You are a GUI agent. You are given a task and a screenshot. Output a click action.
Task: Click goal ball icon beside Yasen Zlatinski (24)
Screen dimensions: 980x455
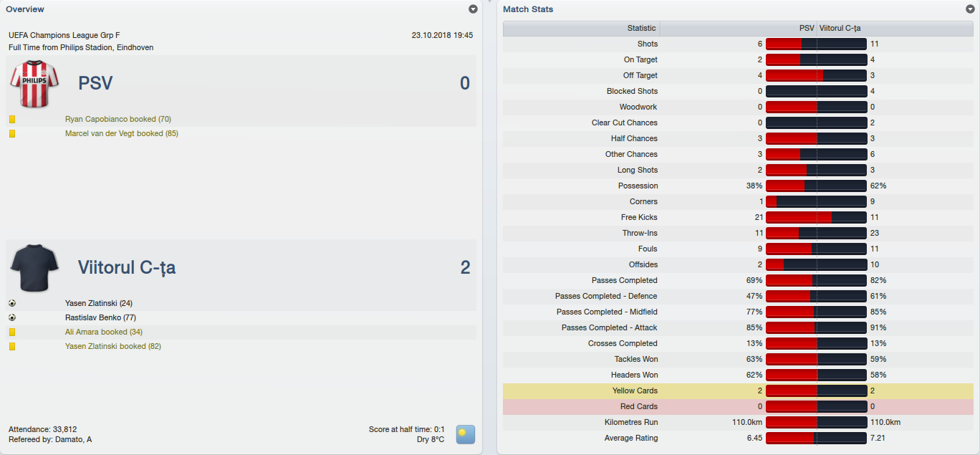(x=12, y=303)
